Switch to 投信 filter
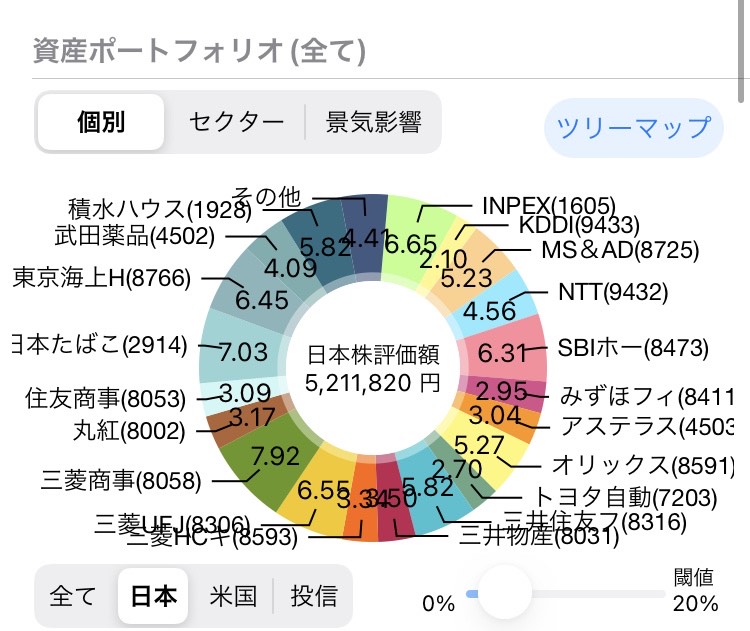Viewport: 750px width, 631px height. coord(314,596)
